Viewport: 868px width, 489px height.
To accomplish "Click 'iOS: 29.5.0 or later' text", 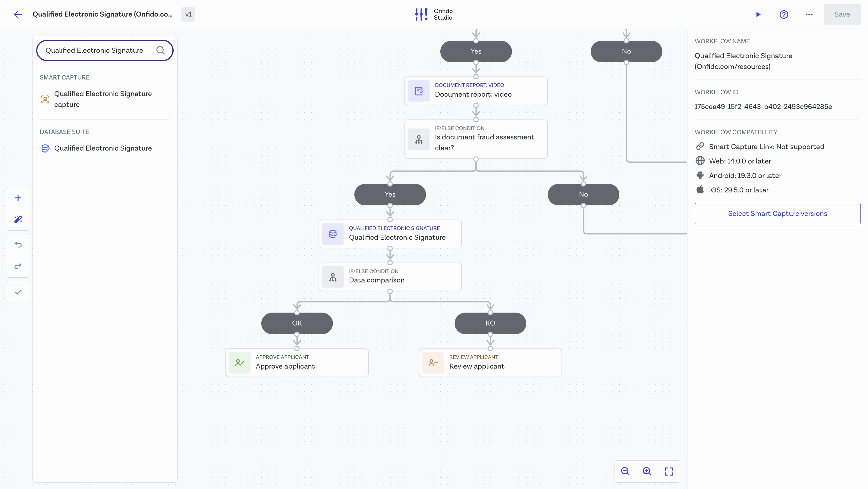I will [738, 190].
